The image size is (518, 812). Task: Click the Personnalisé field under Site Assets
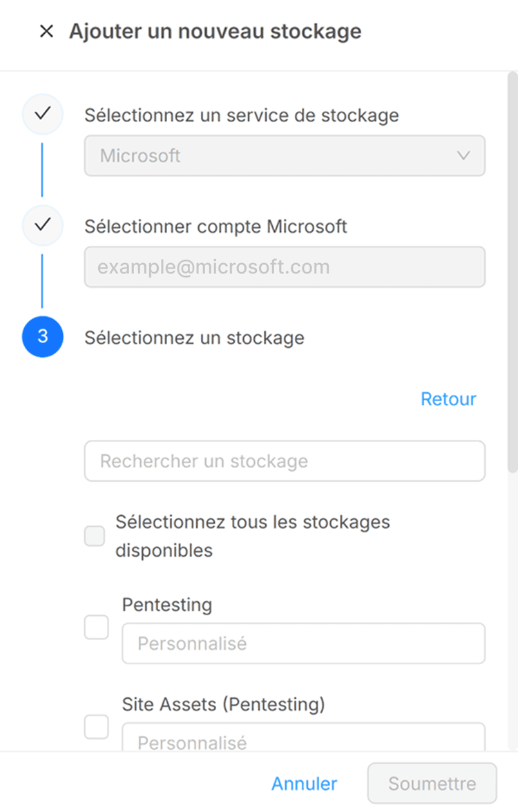pos(303,739)
